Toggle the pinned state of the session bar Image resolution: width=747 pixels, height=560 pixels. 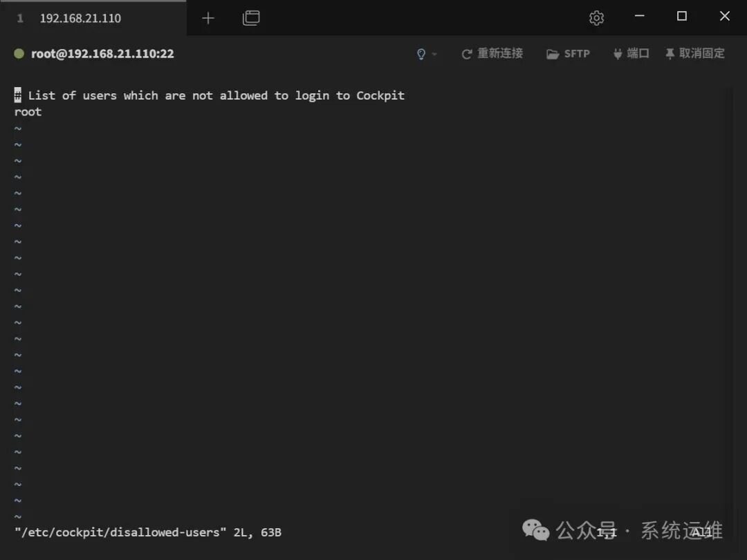[694, 53]
